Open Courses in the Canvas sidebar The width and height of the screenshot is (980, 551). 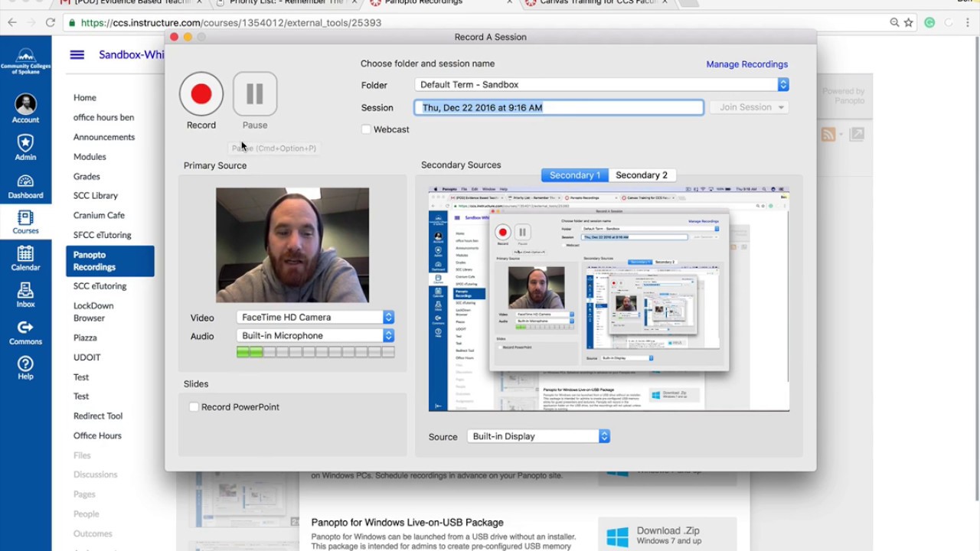25,223
